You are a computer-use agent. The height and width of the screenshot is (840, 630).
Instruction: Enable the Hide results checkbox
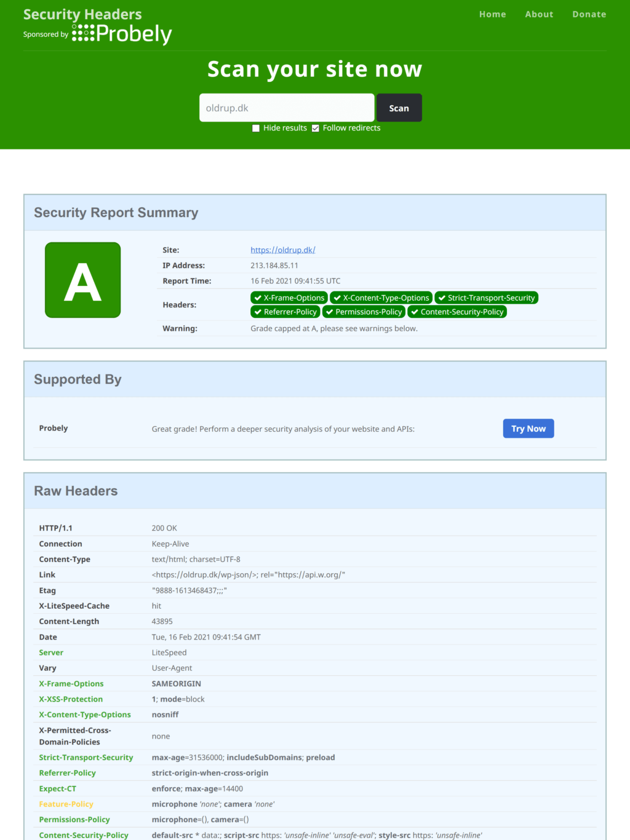(256, 128)
